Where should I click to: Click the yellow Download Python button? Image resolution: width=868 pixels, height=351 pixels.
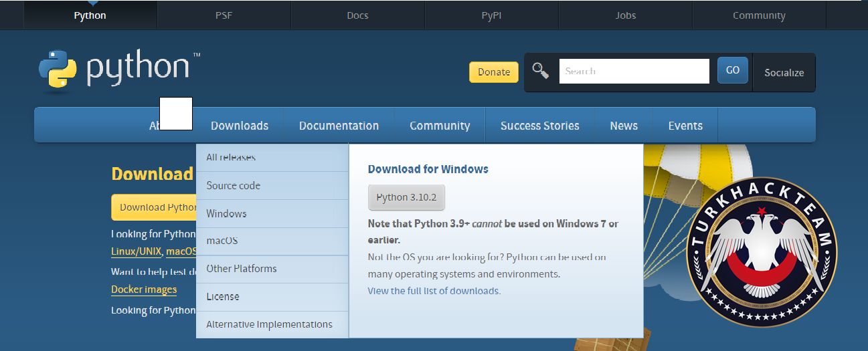tap(154, 207)
